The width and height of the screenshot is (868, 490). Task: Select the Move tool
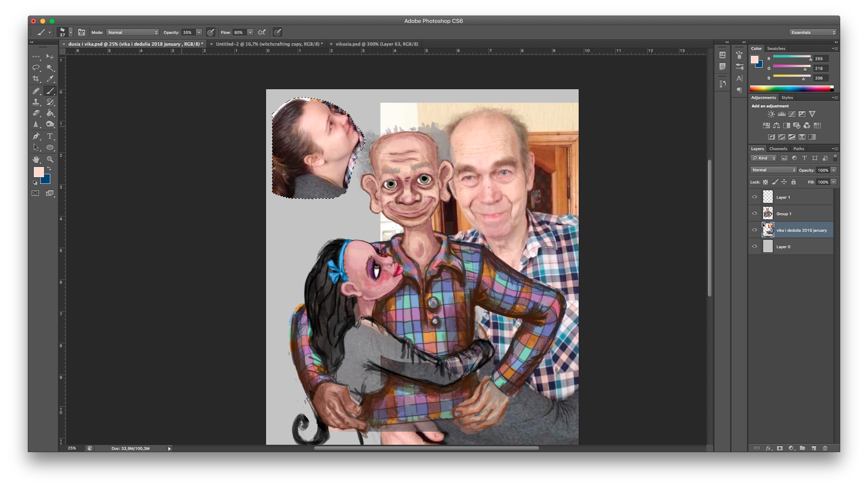point(50,56)
